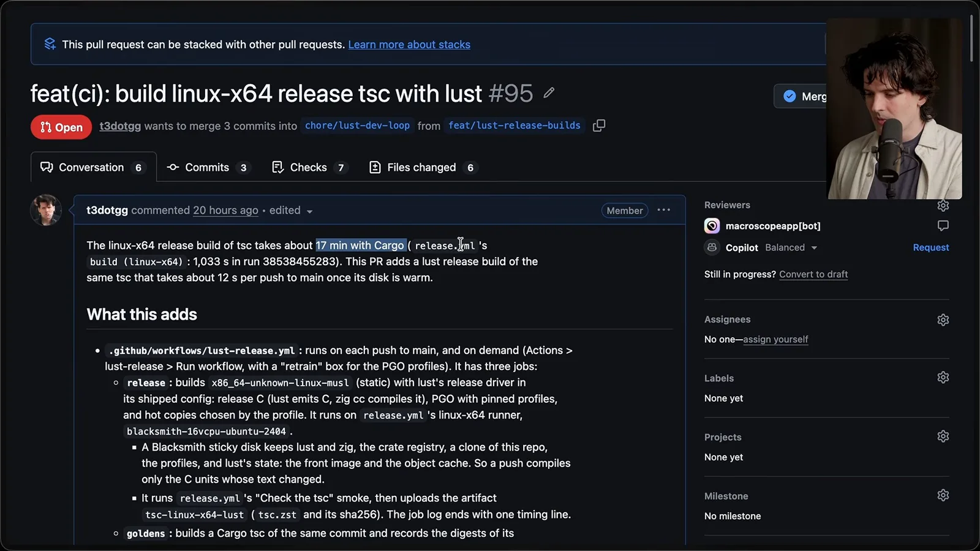The width and height of the screenshot is (980, 551).
Task: Open the Milestone gear settings
Action: point(943,495)
